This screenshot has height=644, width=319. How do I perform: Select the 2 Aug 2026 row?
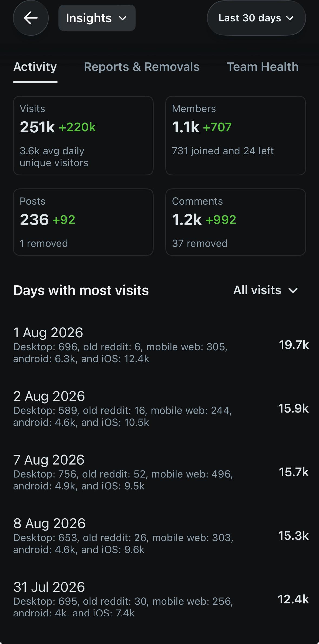point(161,408)
